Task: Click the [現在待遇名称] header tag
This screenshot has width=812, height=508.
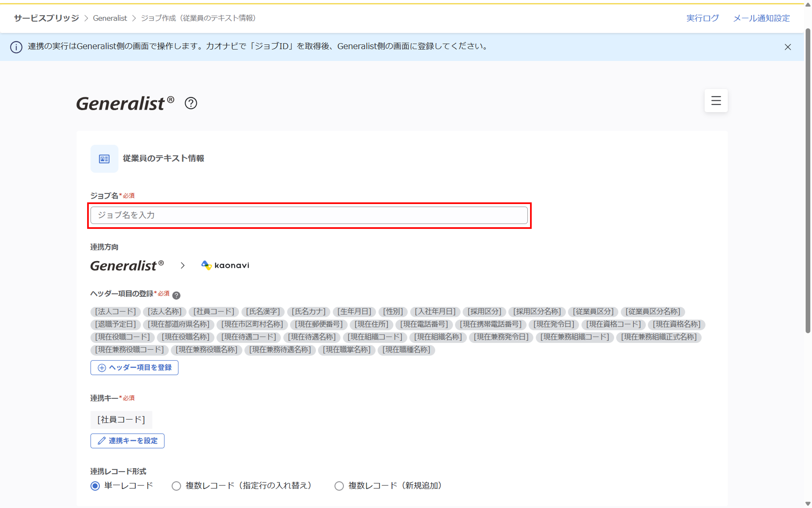Action: (x=312, y=337)
